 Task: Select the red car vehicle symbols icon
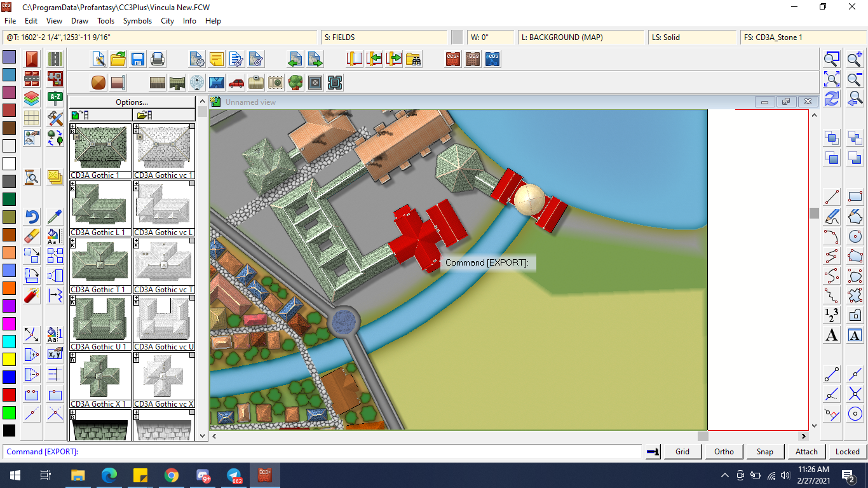tap(236, 83)
